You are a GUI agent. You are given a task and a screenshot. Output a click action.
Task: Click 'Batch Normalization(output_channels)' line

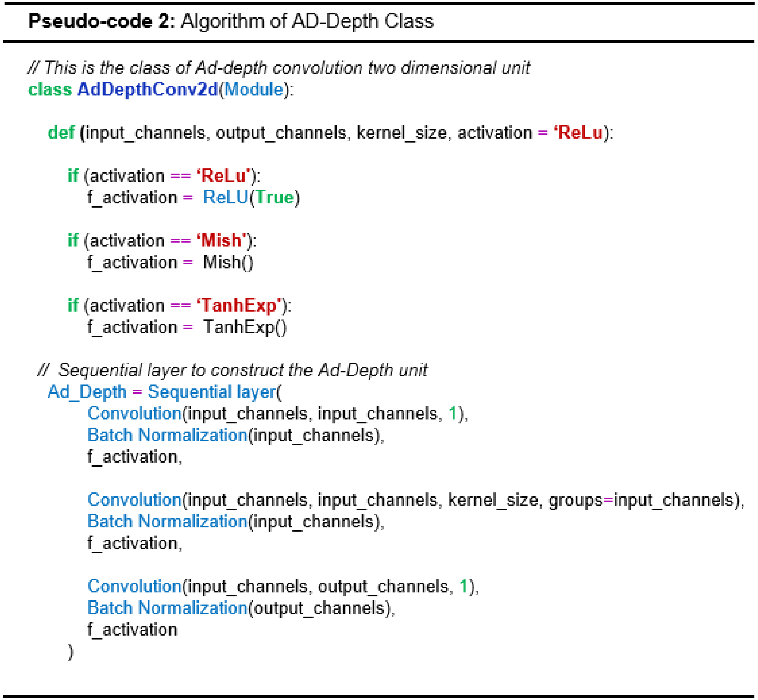point(241,608)
